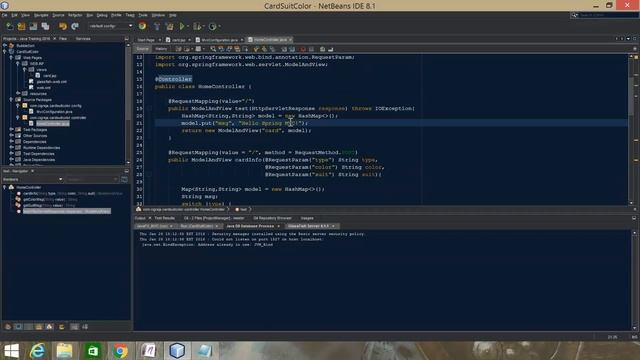Click the New Project toolbar icon
Screen dimensions: 640x360
coord(21,27)
